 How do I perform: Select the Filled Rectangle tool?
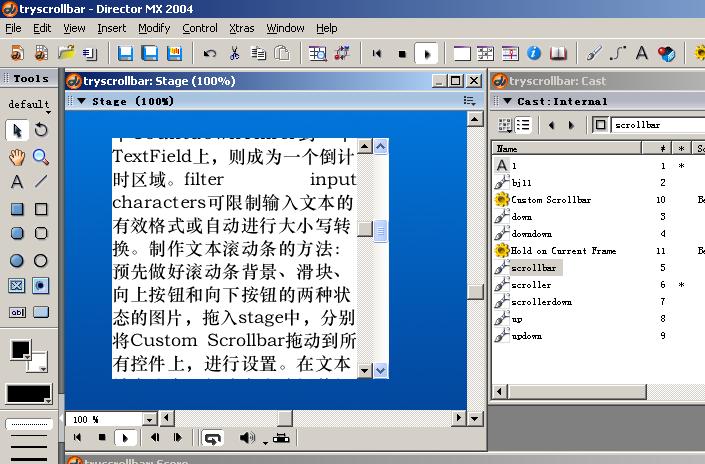[17, 209]
